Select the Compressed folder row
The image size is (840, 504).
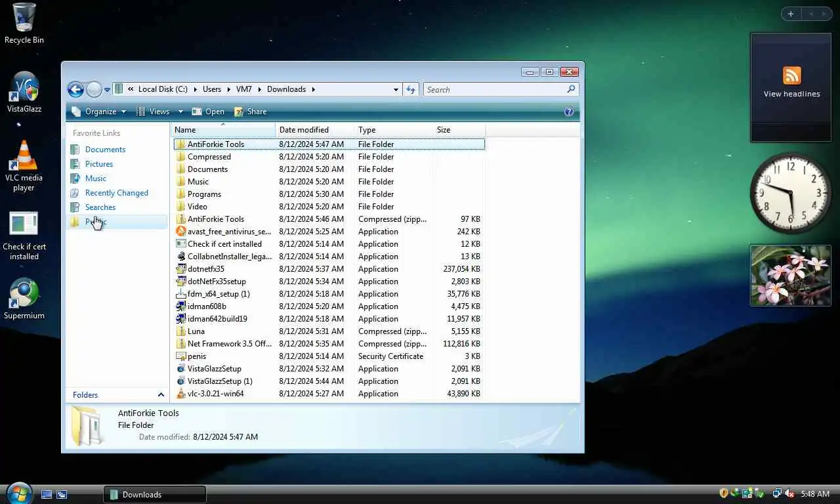329,157
